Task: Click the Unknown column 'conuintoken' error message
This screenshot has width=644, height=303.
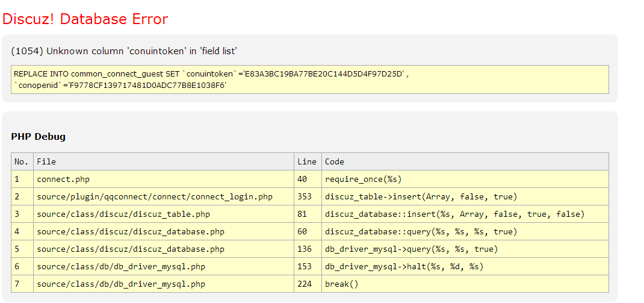Action: pyautogui.click(x=128, y=51)
